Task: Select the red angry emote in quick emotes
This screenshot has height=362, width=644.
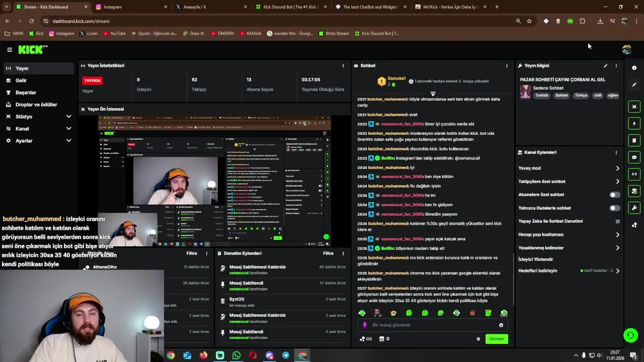Action: point(472,313)
